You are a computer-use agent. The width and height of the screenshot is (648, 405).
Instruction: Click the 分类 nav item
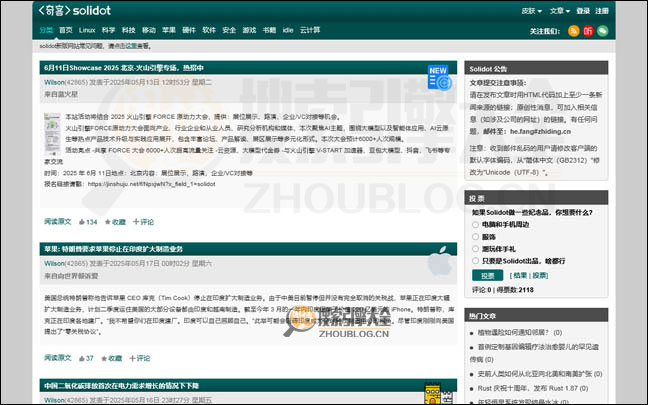(46, 30)
